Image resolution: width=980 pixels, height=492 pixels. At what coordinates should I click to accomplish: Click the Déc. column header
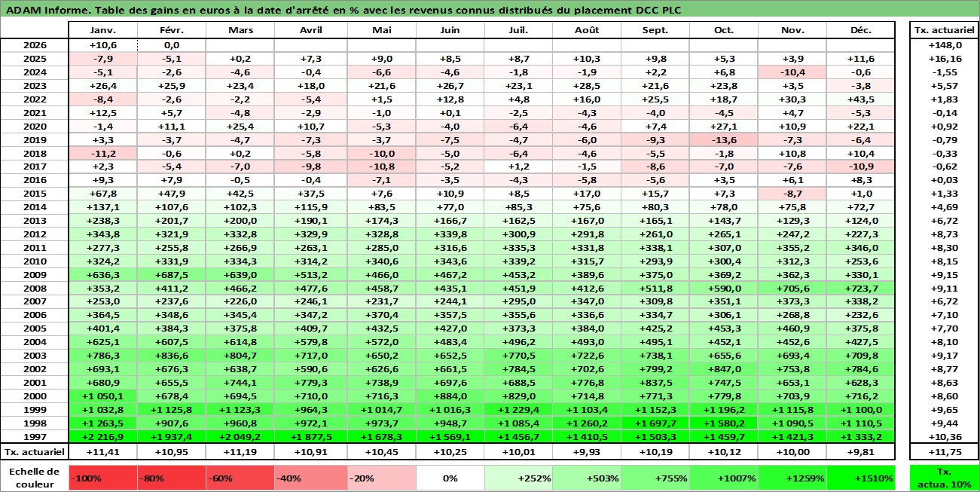(861, 30)
